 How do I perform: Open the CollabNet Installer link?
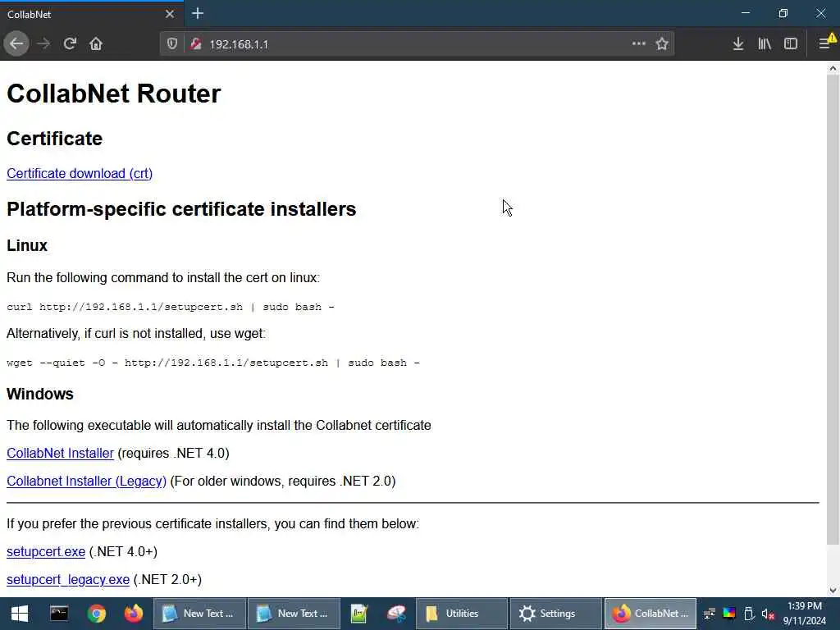60,453
